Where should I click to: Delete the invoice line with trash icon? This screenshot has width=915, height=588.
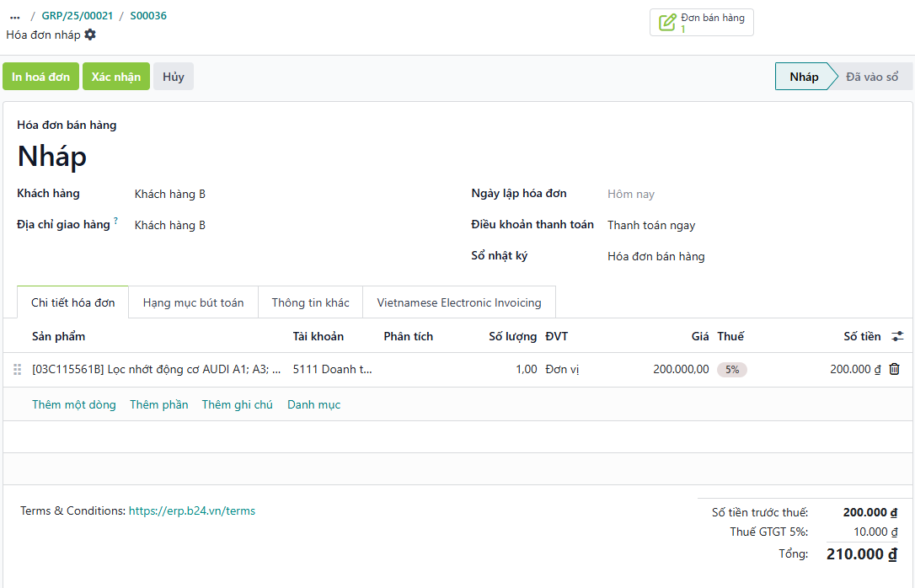[x=895, y=369]
